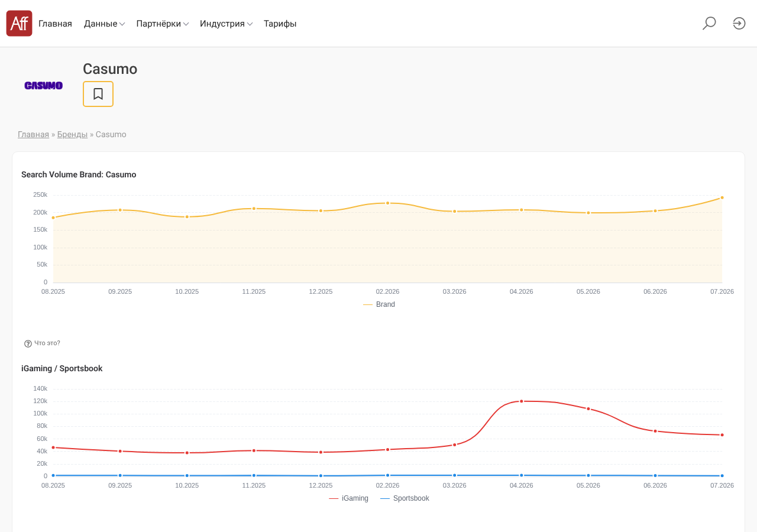The image size is (757, 532).
Task: Expand the Партнёрки dropdown menu
Action: [162, 24]
